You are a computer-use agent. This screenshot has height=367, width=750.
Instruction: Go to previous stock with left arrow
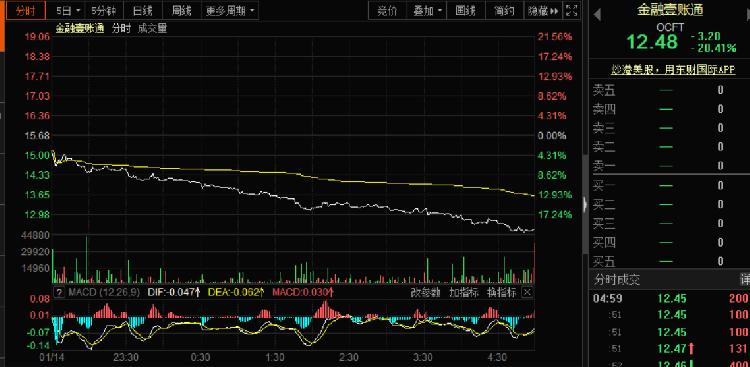pos(597,15)
